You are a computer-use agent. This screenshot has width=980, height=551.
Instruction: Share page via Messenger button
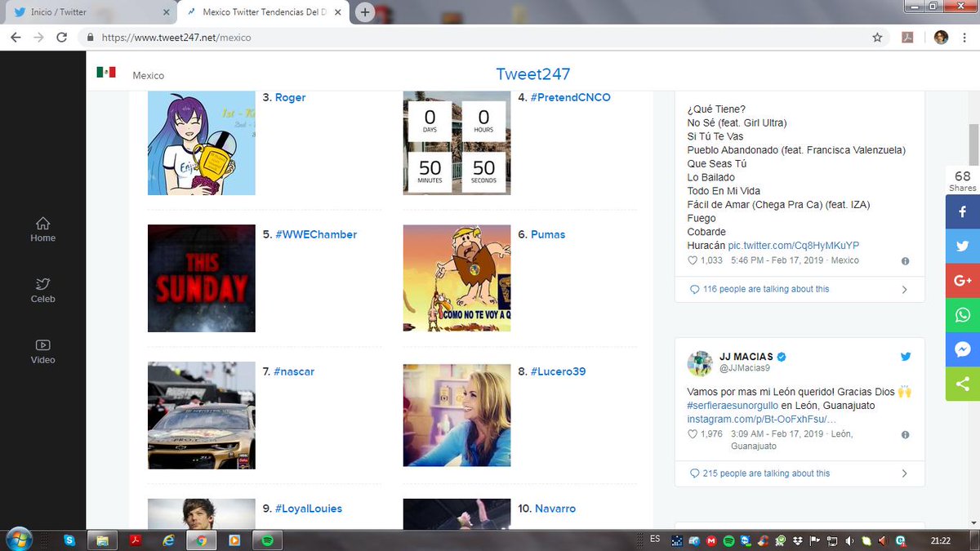pos(963,349)
